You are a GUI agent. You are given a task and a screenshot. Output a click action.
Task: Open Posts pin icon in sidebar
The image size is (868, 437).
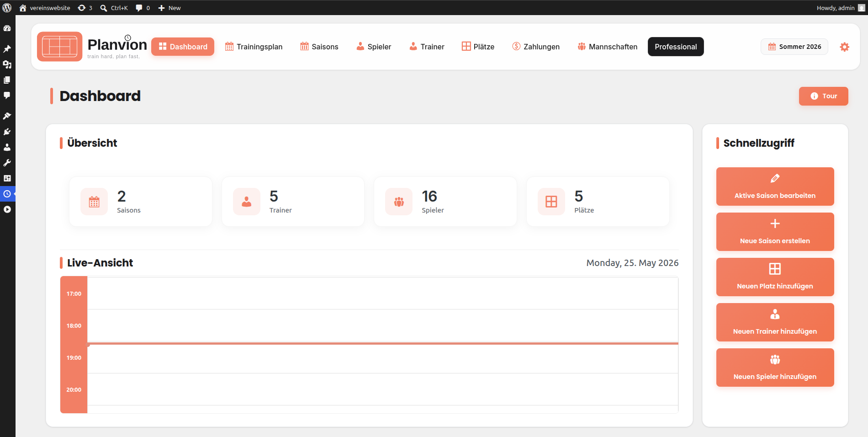pyautogui.click(x=7, y=49)
